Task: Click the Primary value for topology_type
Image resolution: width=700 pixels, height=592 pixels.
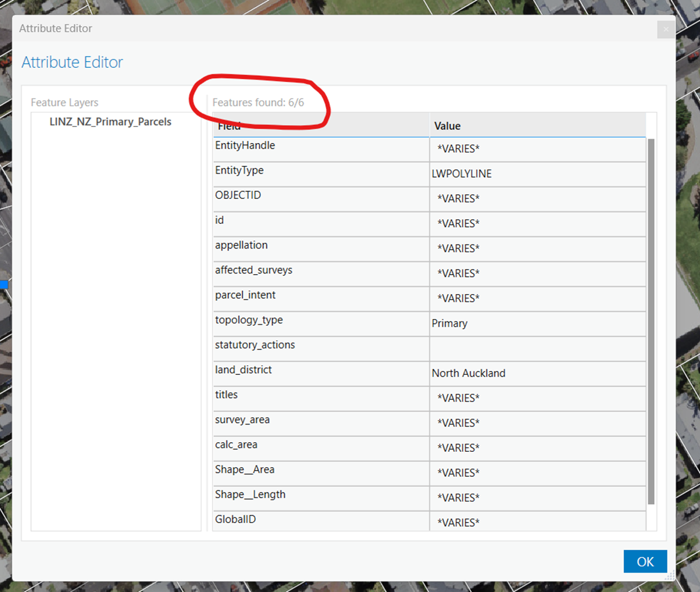Action: (x=449, y=324)
